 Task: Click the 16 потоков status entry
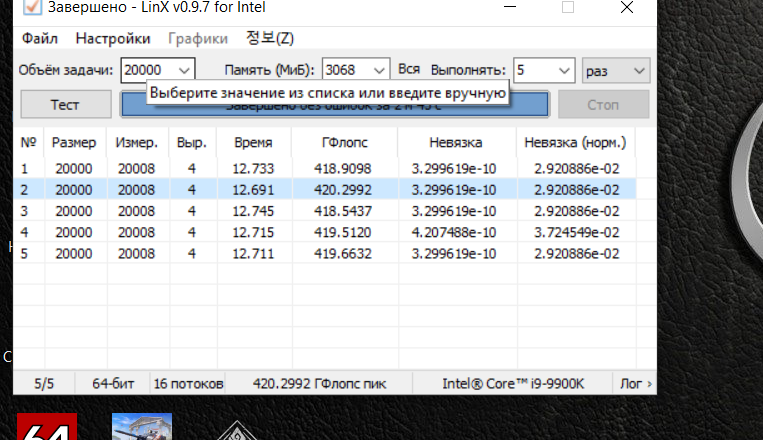(x=189, y=384)
